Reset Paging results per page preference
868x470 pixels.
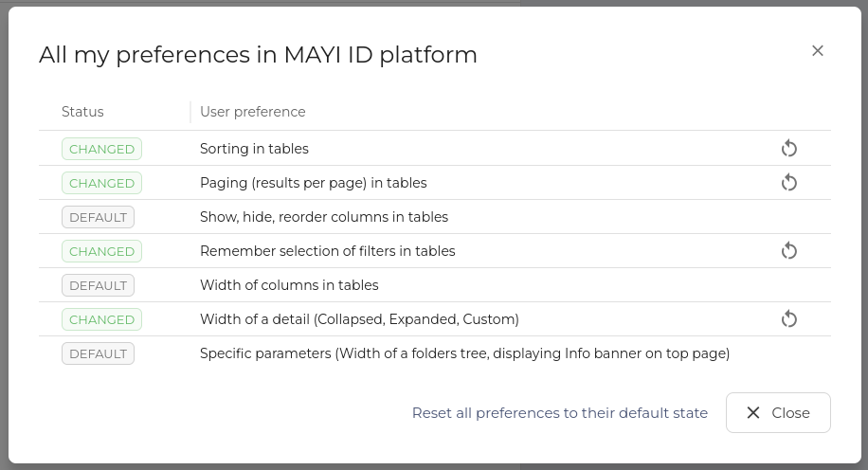788,183
